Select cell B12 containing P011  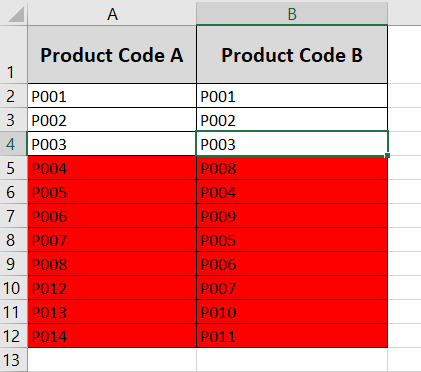(x=292, y=336)
